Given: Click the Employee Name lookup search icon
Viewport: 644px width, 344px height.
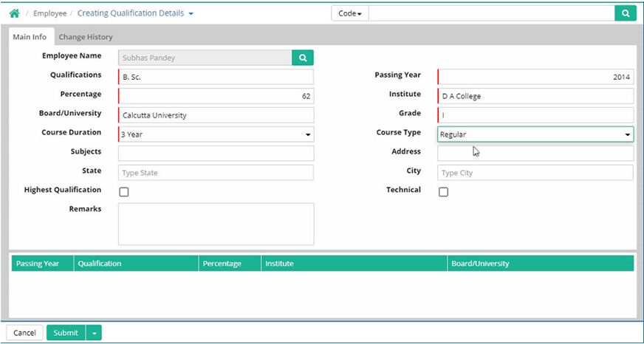Looking at the screenshot, I should (303, 58).
